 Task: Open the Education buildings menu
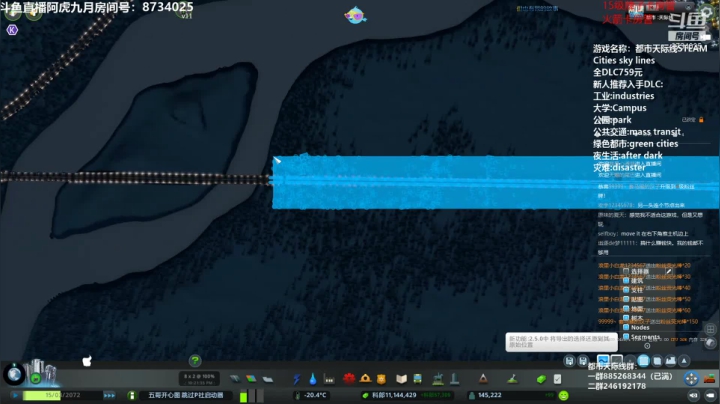(x=401, y=379)
